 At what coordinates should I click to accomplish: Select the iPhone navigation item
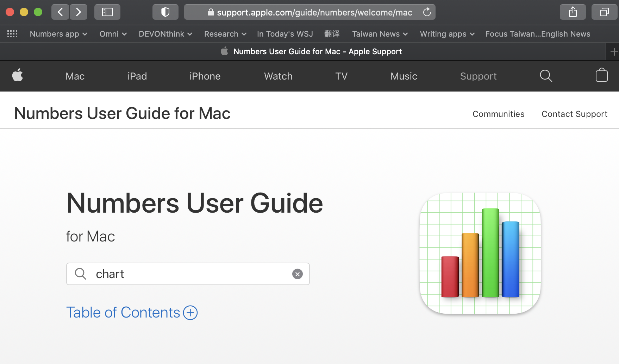[x=205, y=76]
